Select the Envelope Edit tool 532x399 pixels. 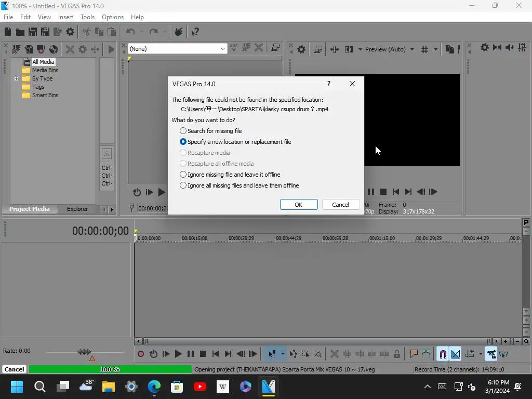[293, 354]
